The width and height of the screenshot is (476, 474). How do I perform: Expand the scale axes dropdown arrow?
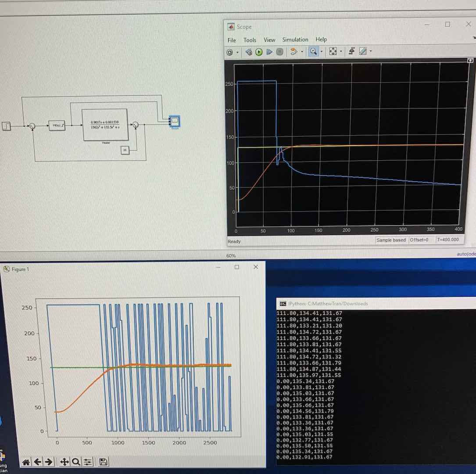(341, 52)
